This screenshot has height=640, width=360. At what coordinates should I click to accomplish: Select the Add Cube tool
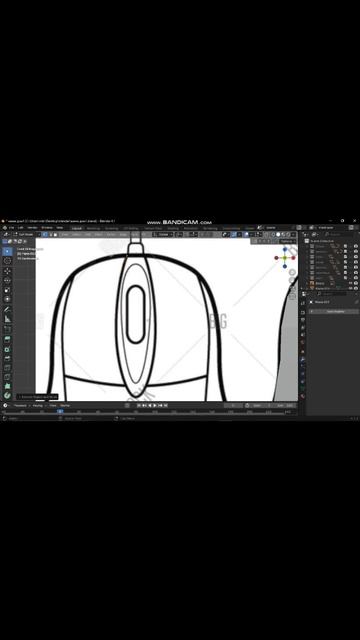pos(7,329)
